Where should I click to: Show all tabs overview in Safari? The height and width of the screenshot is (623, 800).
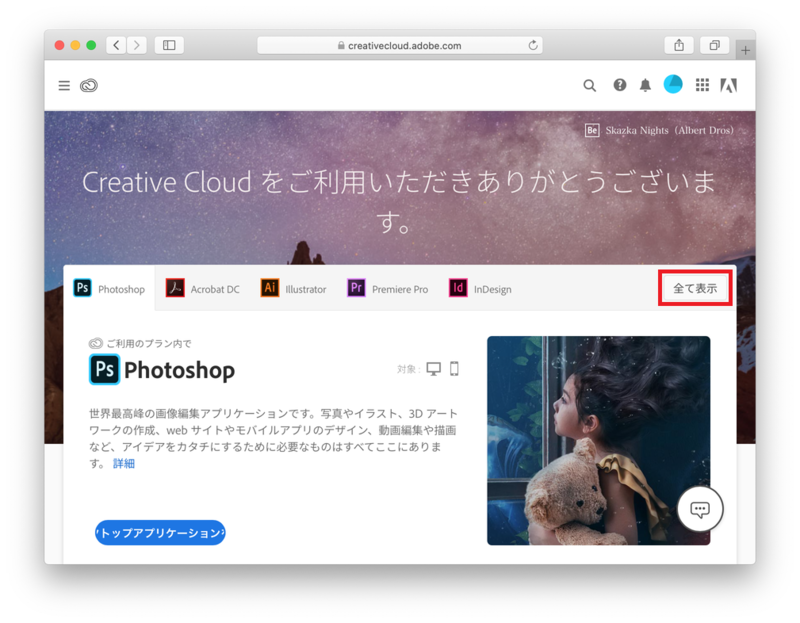(714, 45)
